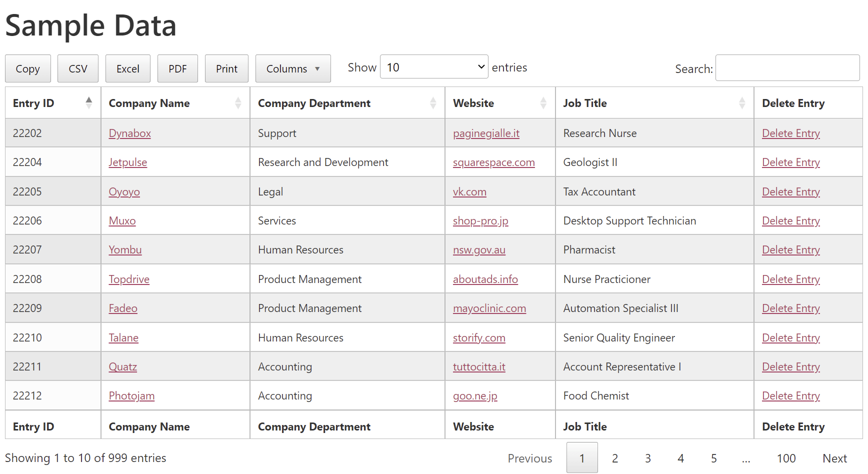Export table using CSV button
The image size is (868, 474).
(78, 68)
